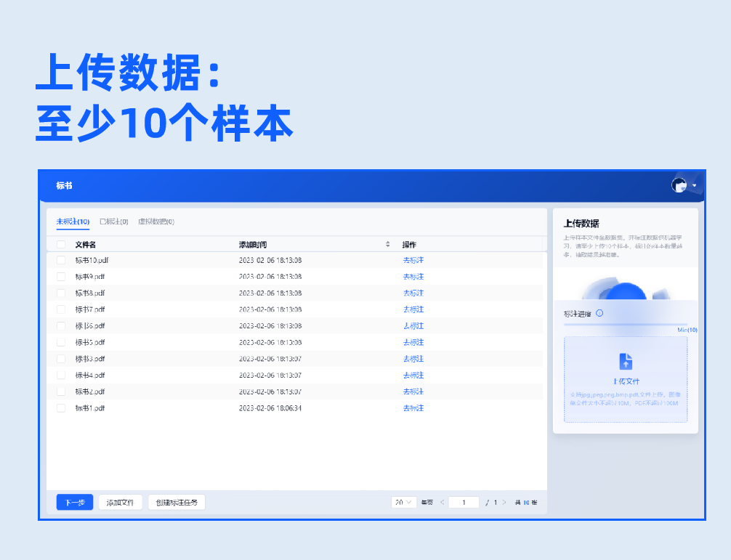Click 去标注 for 标书9.pdf
731x560 pixels.
413,276
